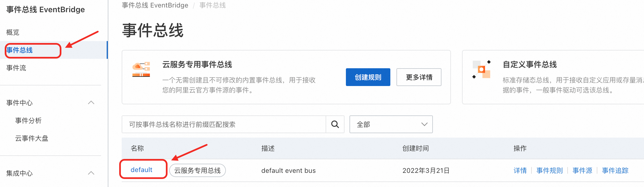This screenshot has width=644, height=187.
Task: Select 事件总线 in the sidebar
Action: click(19, 50)
